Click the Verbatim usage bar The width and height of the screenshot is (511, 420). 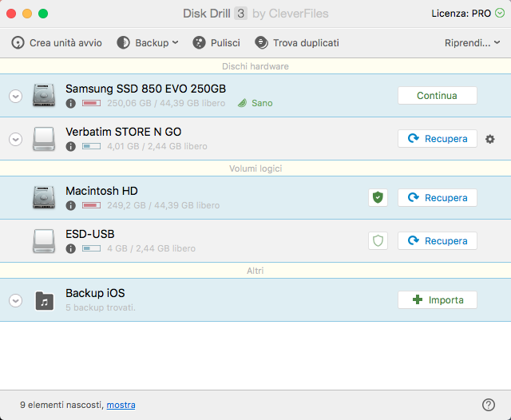[x=91, y=146]
